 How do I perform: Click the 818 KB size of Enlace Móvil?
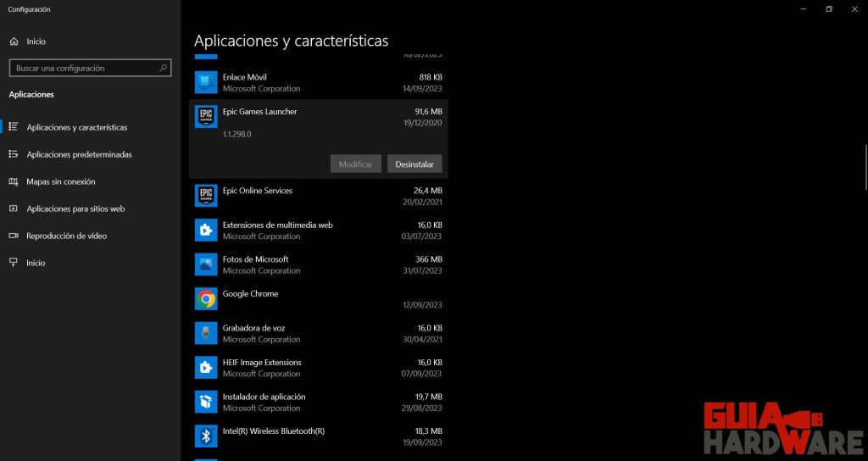click(x=431, y=77)
